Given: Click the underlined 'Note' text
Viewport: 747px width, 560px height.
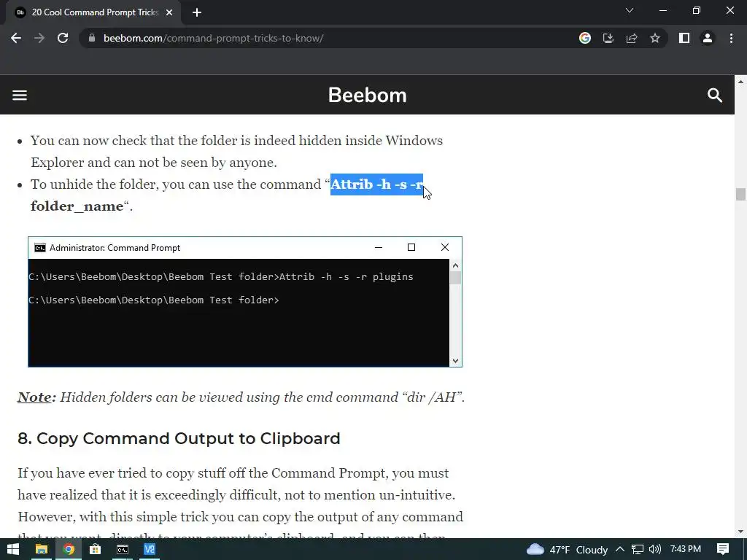Looking at the screenshot, I should [35, 397].
